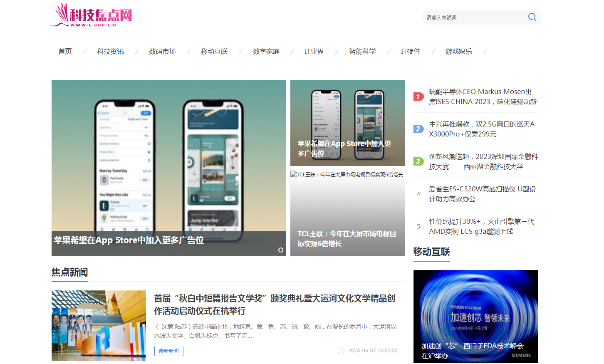Image resolution: width=604 pixels, height=364 pixels.
Task: Open the 科技焦点网 site logo
Action: (x=92, y=15)
